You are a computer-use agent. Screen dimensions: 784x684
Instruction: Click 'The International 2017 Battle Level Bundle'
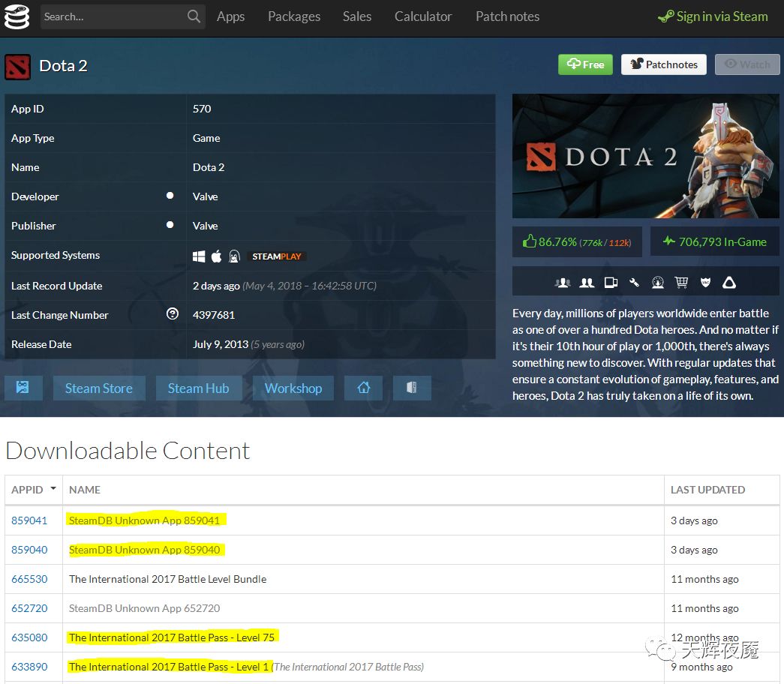tap(168, 579)
